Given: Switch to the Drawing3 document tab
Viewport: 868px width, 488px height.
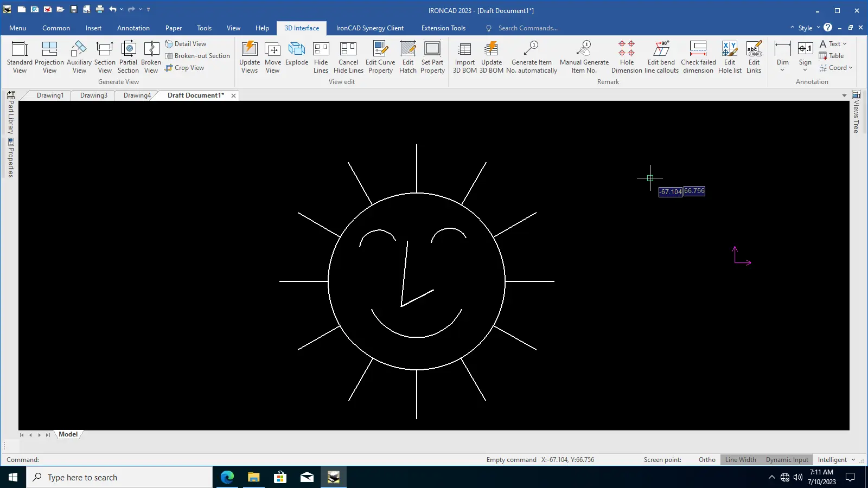Looking at the screenshot, I should [x=94, y=95].
